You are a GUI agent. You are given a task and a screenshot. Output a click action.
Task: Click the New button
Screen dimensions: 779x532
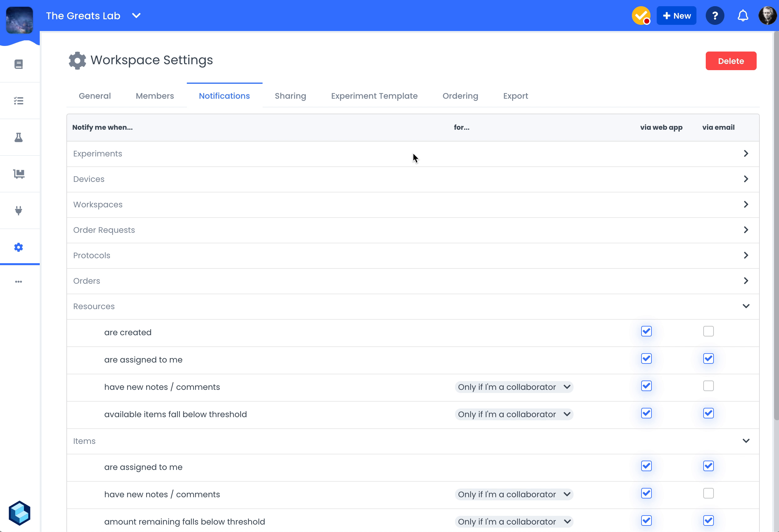pos(676,16)
